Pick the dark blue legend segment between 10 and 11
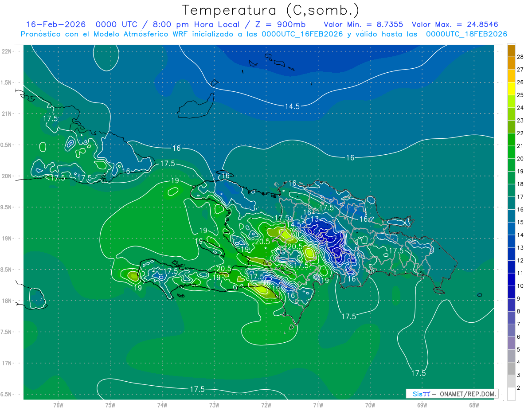 pyautogui.click(x=511, y=280)
